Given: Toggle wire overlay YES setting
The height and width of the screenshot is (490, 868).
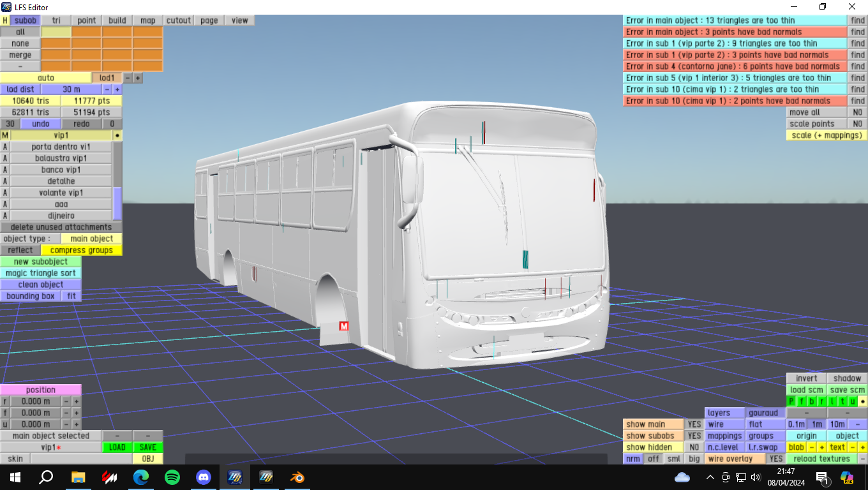Looking at the screenshot, I should click(775, 459).
